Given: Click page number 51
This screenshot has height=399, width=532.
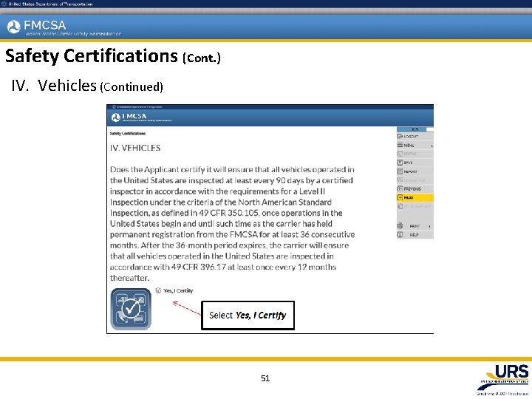Looking at the screenshot, I should (x=265, y=378).
